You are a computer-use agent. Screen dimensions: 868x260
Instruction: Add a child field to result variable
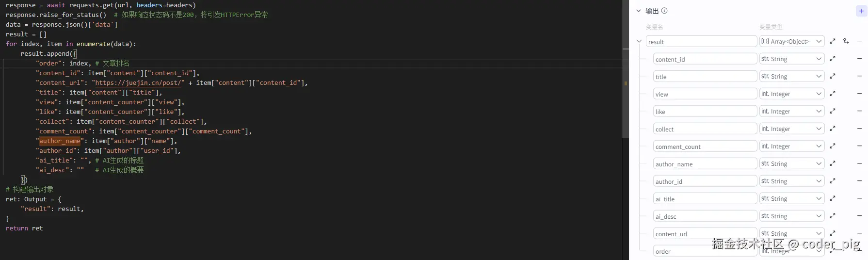tap(846, 41)
